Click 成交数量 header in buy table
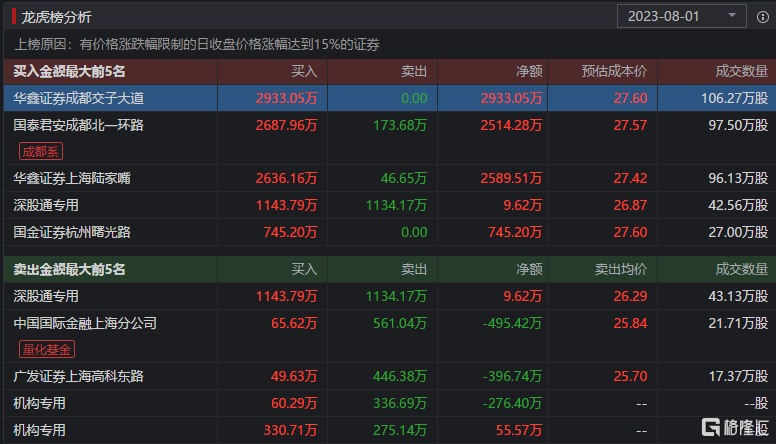 pyautogui.click(x=742, y=71)
